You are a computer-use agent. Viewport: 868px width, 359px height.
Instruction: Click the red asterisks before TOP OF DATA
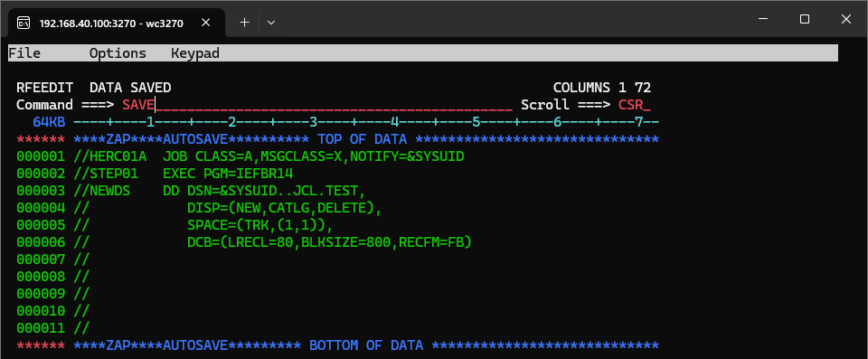[x=41, y=139]
